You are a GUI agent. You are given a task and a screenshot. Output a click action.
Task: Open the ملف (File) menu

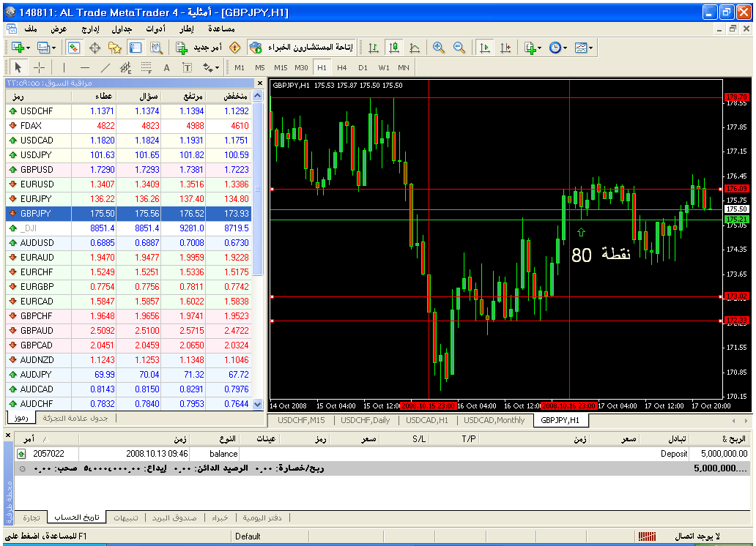pos(31,29)
